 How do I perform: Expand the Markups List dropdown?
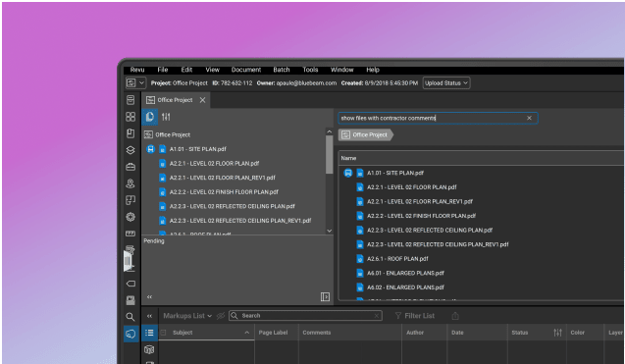pyautogui.click(x=187, y=316)
